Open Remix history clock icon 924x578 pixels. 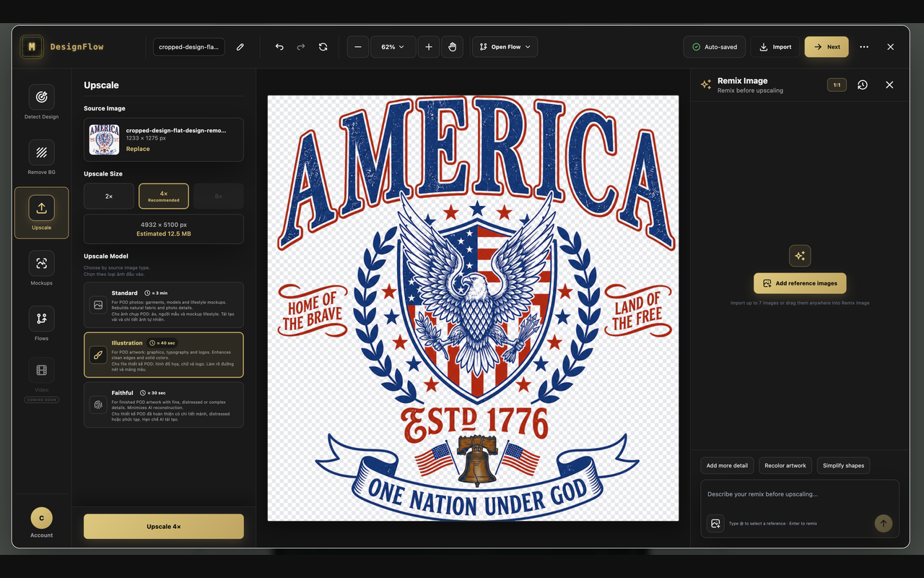[x=863, y=85]
